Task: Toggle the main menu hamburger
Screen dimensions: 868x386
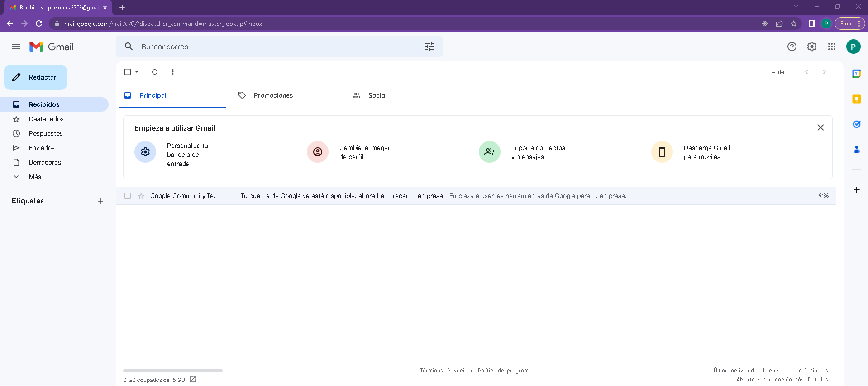Action: (16, 47)
